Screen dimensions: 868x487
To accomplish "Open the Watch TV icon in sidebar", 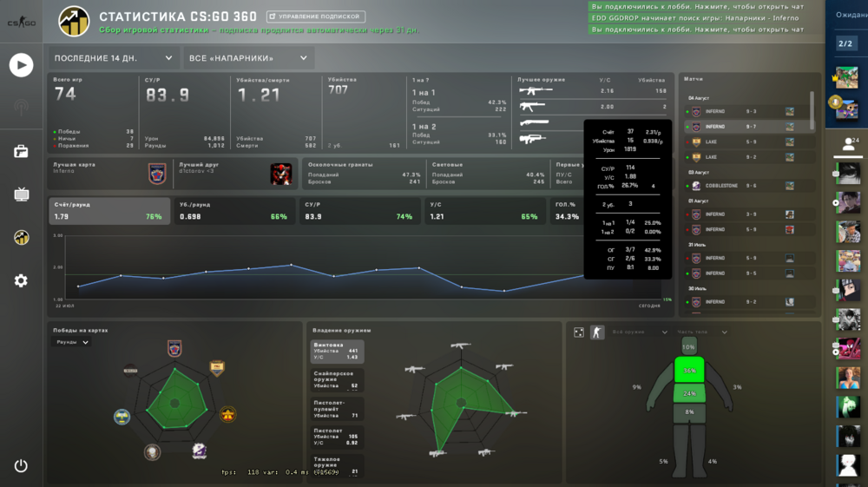I will point(21,194).
